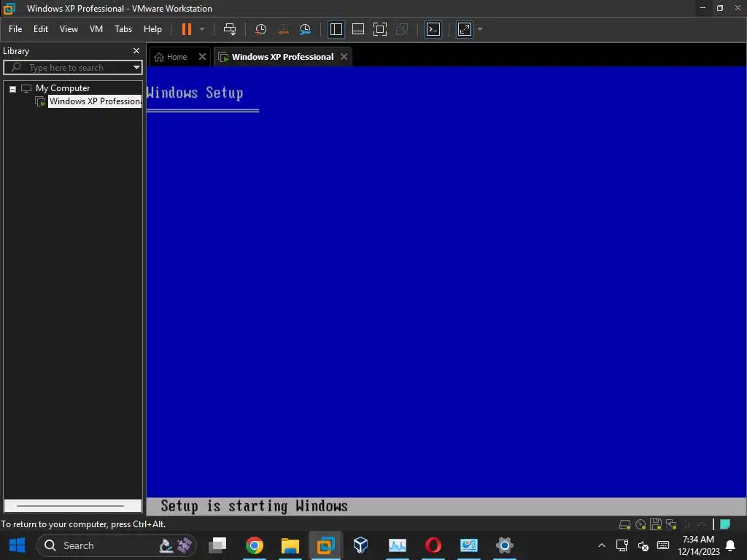Toggle the library sidebar view icon
The image size is (747, 560).
tap(336, 29)
